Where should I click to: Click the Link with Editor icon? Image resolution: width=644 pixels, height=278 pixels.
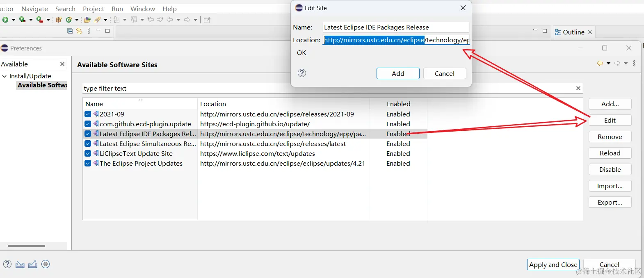(x=79, y=31)
